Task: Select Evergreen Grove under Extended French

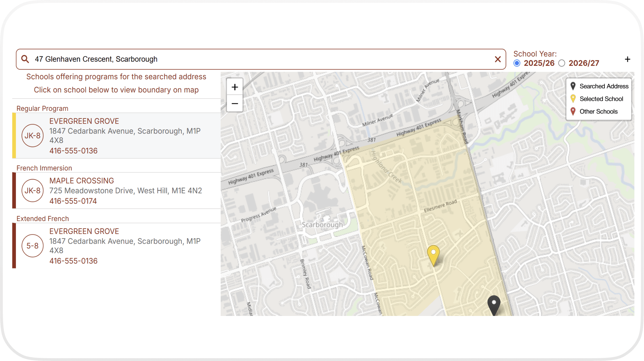Action: [x=116, y=246]
